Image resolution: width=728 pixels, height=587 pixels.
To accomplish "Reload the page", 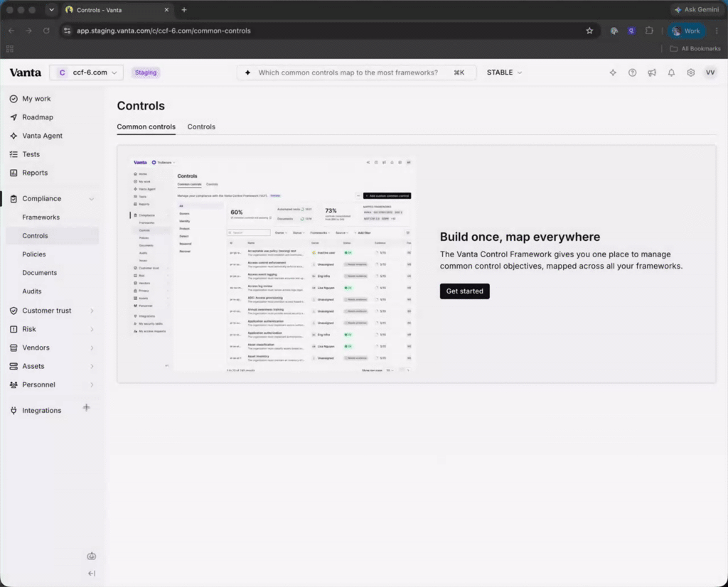I will tap(46, 31).
